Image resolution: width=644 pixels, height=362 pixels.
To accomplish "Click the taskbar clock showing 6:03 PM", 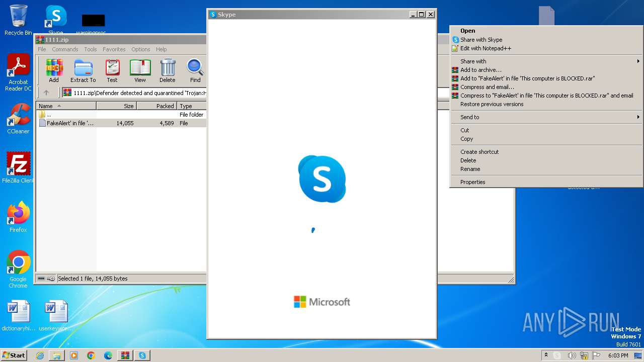I will pyautogui.click(x=618, y=355).
